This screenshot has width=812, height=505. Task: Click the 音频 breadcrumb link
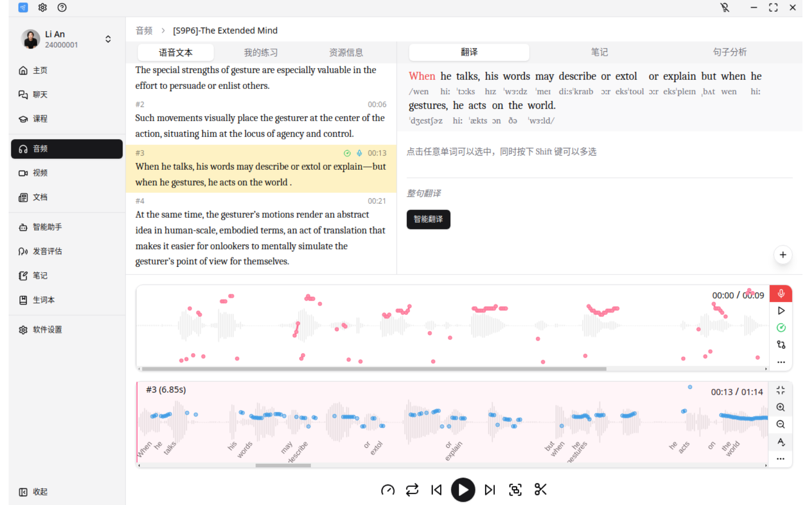pyautogui.click(x=144, y=30)
